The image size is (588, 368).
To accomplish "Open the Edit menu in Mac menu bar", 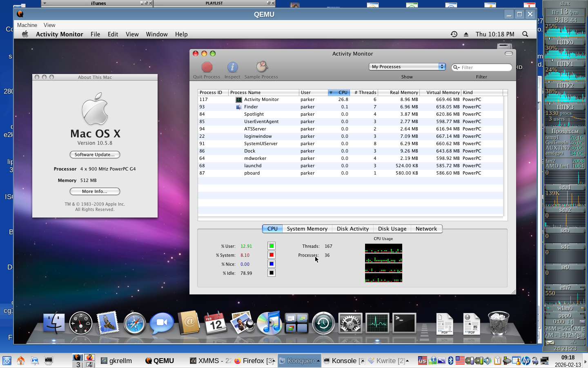I will [113, 34].
